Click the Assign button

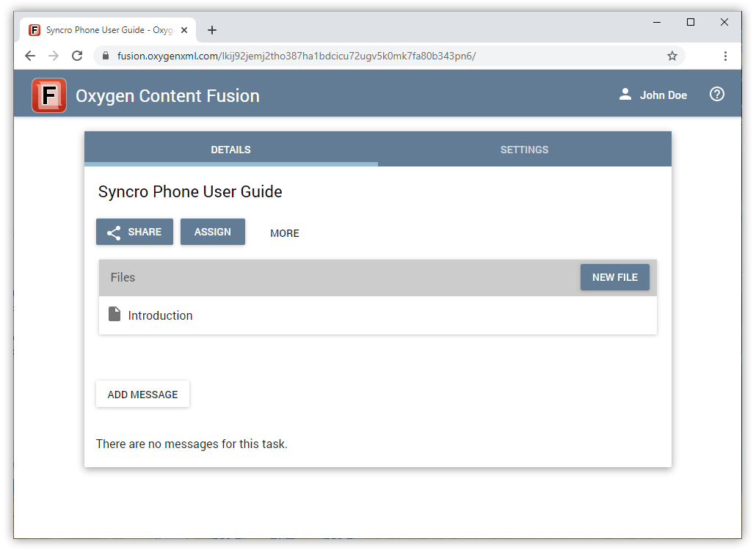pos(213,232)
